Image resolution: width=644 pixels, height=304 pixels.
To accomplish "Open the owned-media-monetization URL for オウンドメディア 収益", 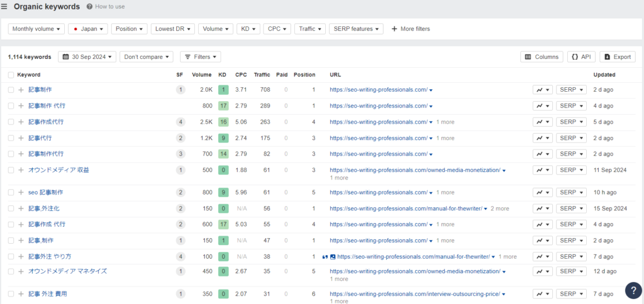I will pos(414,170).
